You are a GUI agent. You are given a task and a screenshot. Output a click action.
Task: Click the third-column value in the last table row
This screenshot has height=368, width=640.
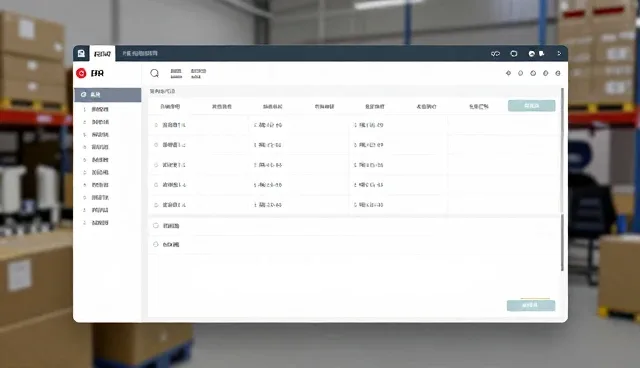click(x=369, y=205)
